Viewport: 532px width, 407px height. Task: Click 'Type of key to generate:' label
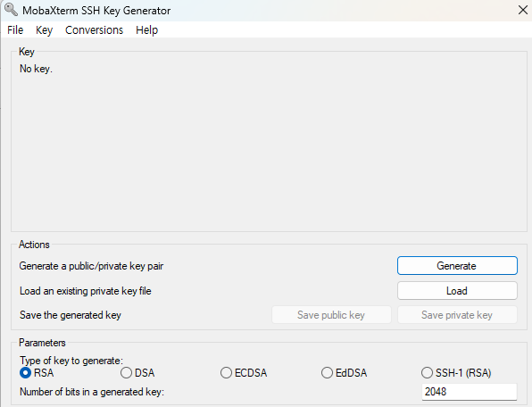[x=71, y=361]
